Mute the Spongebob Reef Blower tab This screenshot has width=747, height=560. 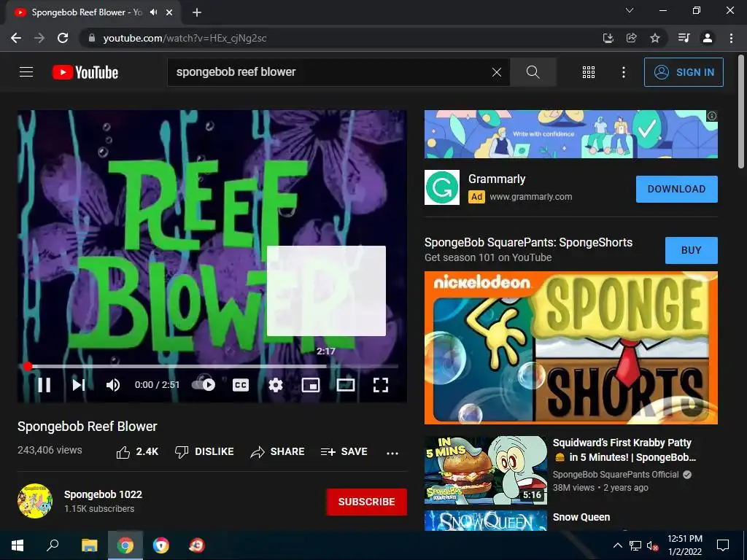point(153,12)
